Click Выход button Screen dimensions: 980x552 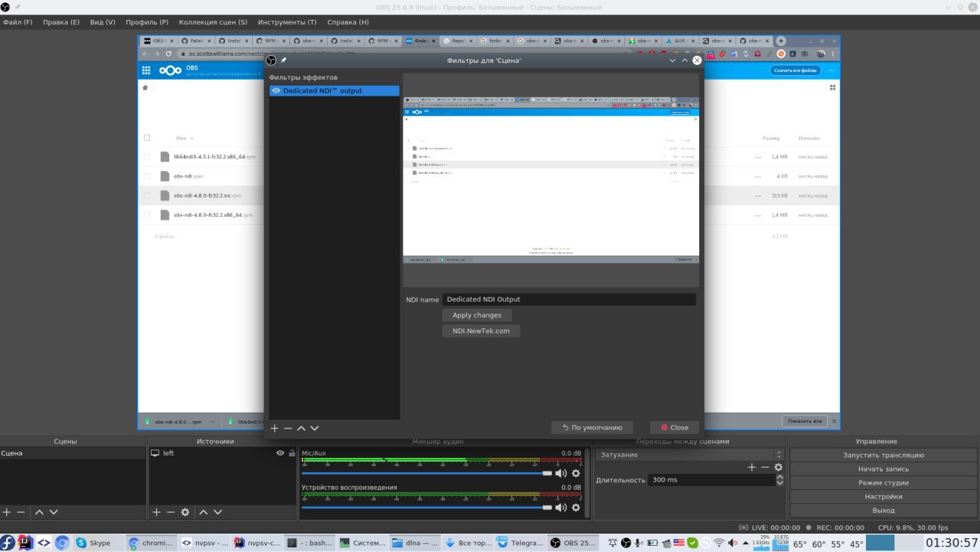pos(883,510)
